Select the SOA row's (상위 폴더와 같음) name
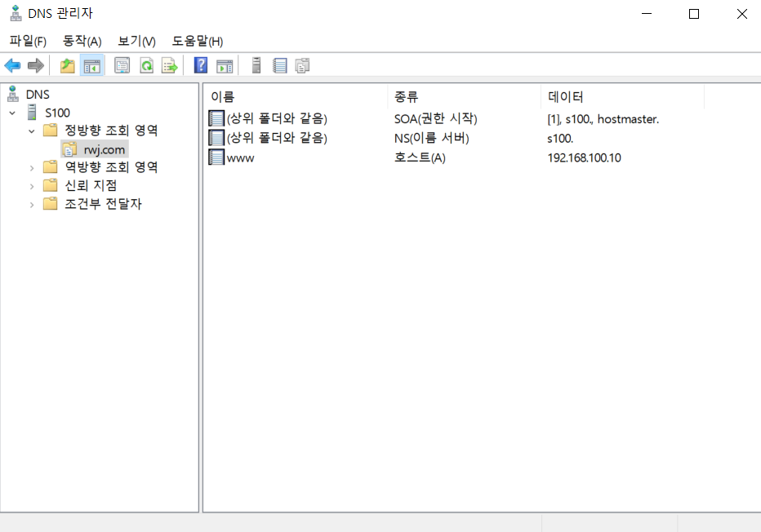 (277, 118)
